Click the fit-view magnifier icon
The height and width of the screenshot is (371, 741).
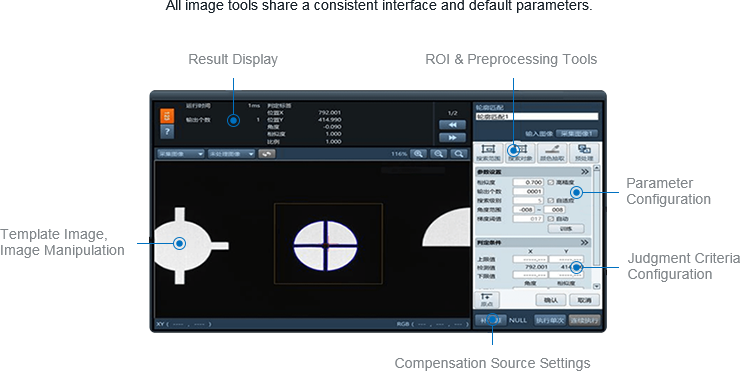point(458,154)
